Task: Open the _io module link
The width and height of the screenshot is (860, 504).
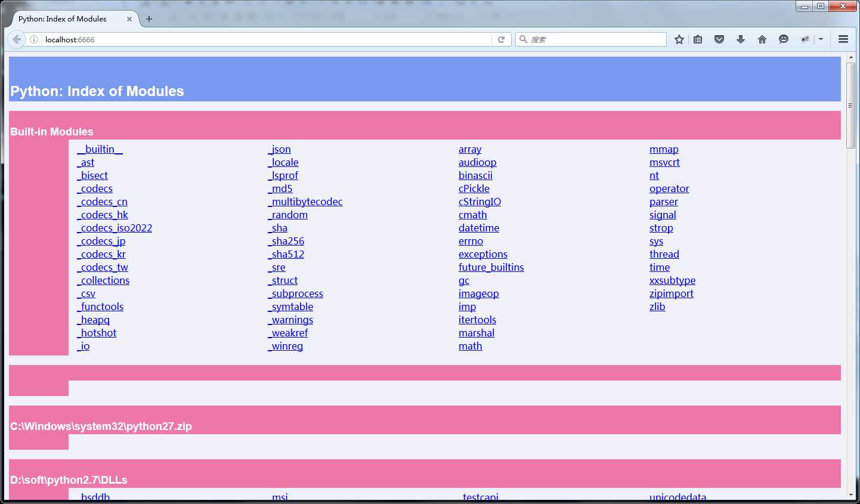Action: pos(83,346)
